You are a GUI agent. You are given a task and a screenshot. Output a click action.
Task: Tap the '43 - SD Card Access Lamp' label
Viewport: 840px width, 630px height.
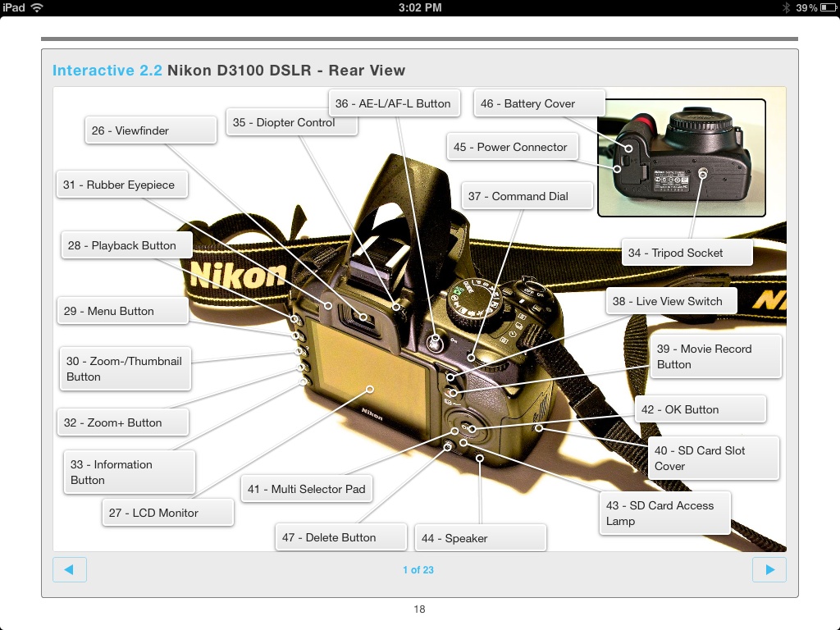664,514
